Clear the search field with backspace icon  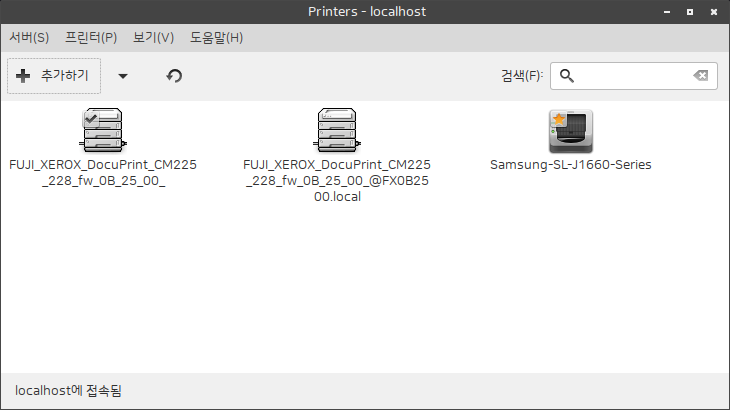point(701,76)
